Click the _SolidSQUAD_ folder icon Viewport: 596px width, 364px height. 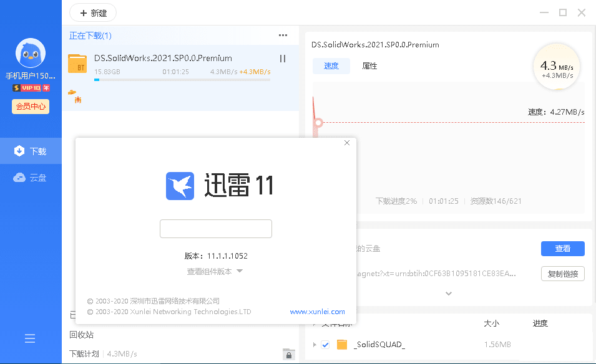[x=342, y=345]
